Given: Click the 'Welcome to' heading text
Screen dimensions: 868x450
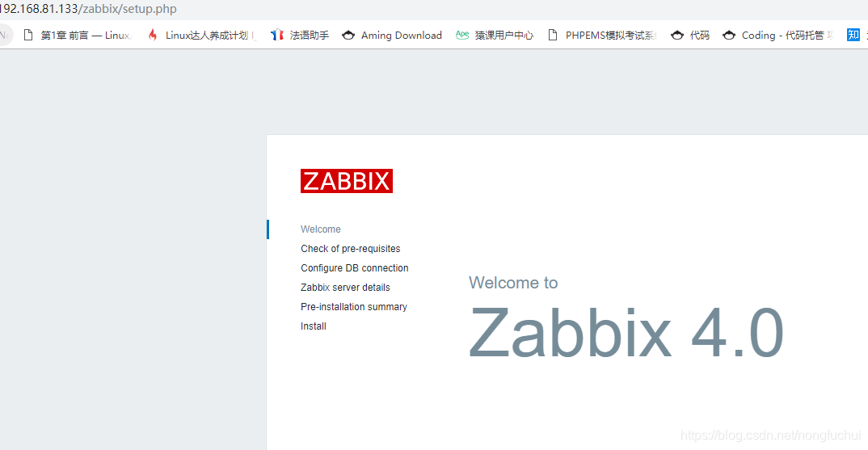Looking at the screenshot, I should 513,283.
